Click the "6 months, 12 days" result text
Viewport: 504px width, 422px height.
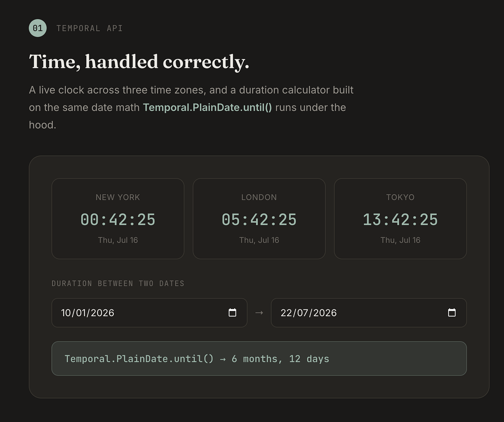point(280,359)
